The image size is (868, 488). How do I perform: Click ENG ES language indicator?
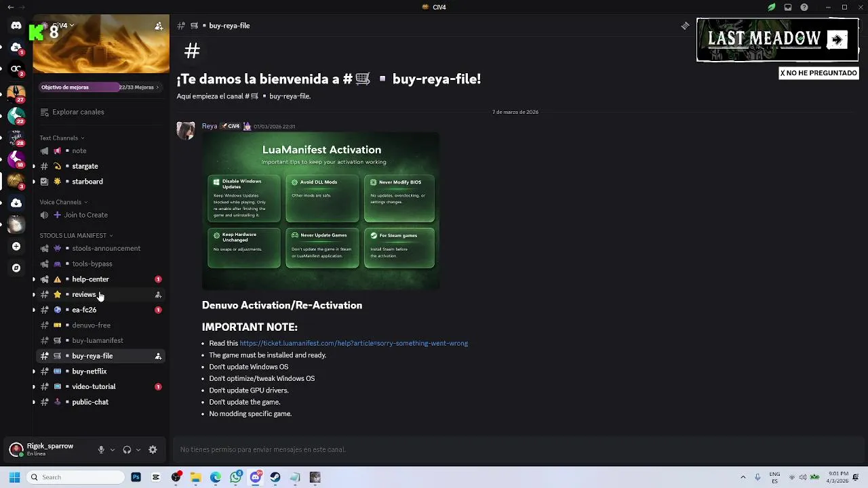[775, 477]
